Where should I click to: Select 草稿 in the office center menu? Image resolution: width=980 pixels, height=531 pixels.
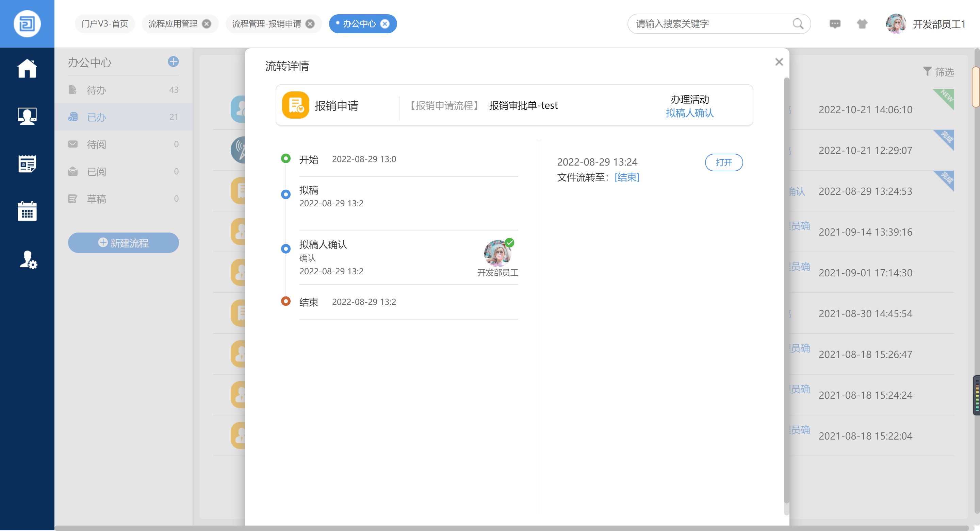(96, 199)
